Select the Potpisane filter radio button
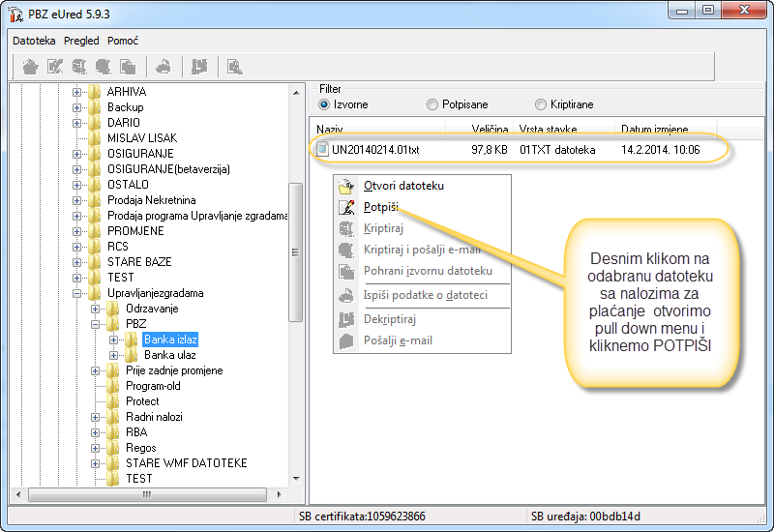This screenshot has width=774, height=532. click(432, 104)
